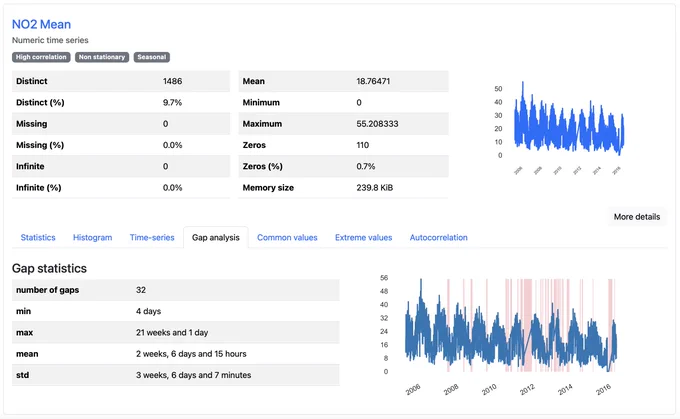
Task: Click the Gap statistics heading
Action: 49,268
